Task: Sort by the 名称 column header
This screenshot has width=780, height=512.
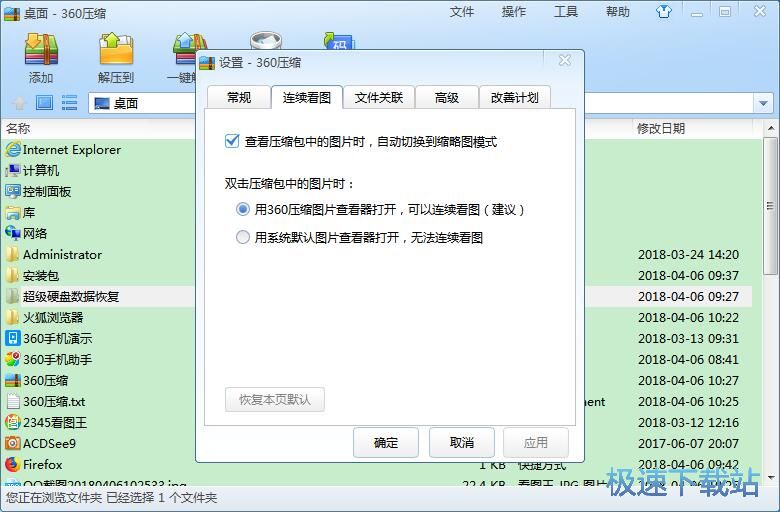Action: click(x=18, y=128)
